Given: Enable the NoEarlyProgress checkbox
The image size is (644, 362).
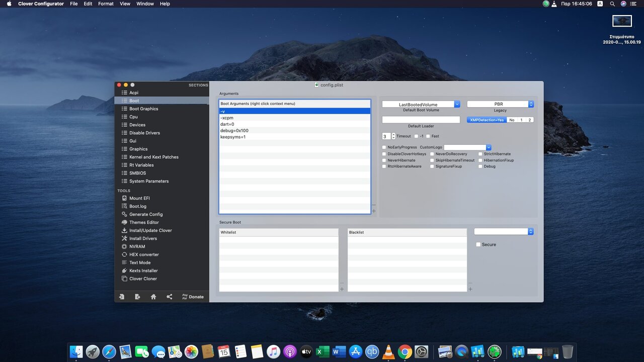Looking at the screenshot, I should pyautogui.click(x=384, y=147).
